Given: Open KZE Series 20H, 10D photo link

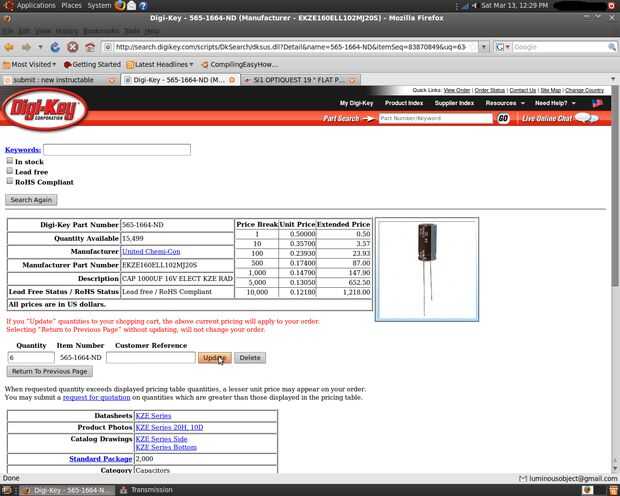Looking at the screenshot, I should [x=169, y=428].
